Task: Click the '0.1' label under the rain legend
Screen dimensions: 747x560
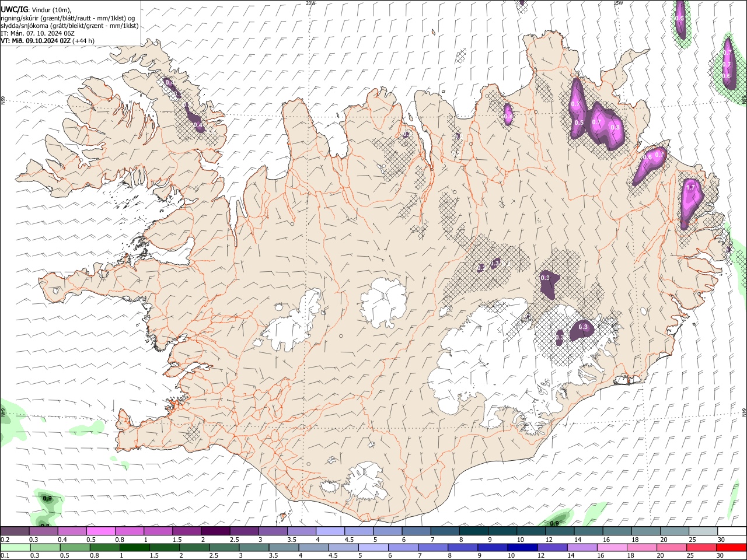Action: coord(5,555)
